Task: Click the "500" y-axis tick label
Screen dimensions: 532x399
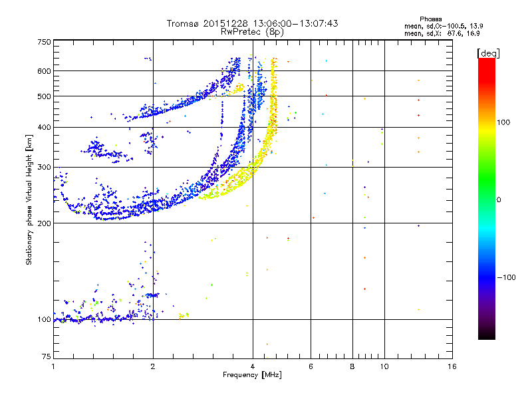Action: click(44, 96)
